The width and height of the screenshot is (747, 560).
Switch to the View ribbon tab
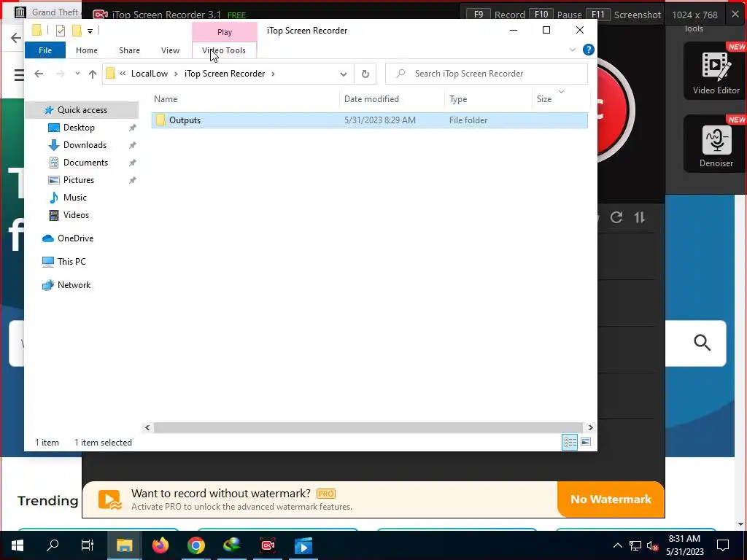click(170, 50)
